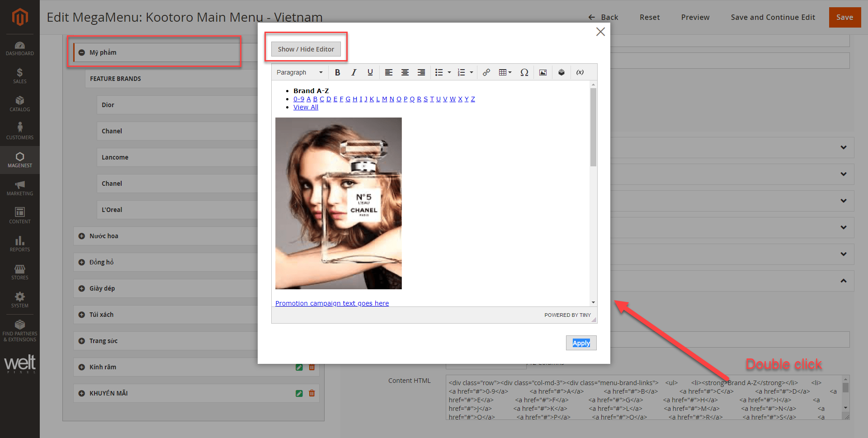
Task: Click the Magento logo
Action: pos(20,17)
